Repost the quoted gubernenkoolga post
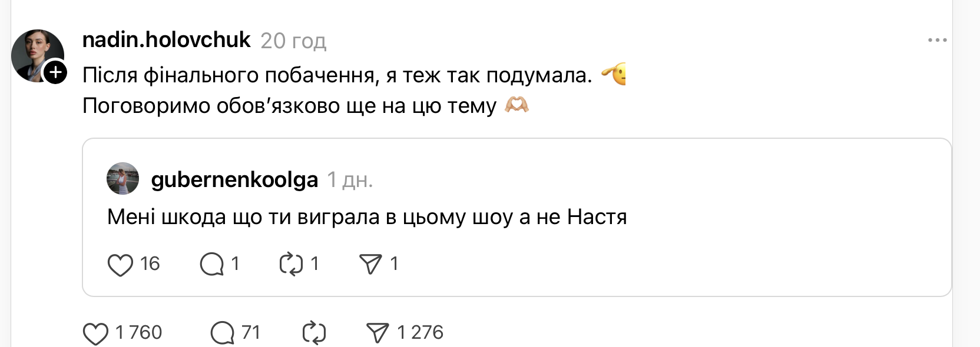This screenshot has height=347, width=980. tap(291, 265)
